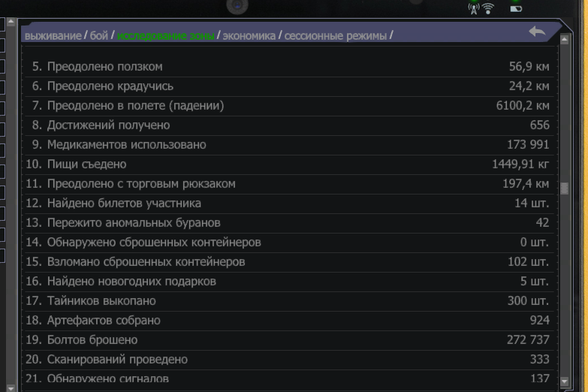Screen dimensions: 588x392
Task: Click the statistics scrollbar down arrow
Action: click(x=565, y=382)
